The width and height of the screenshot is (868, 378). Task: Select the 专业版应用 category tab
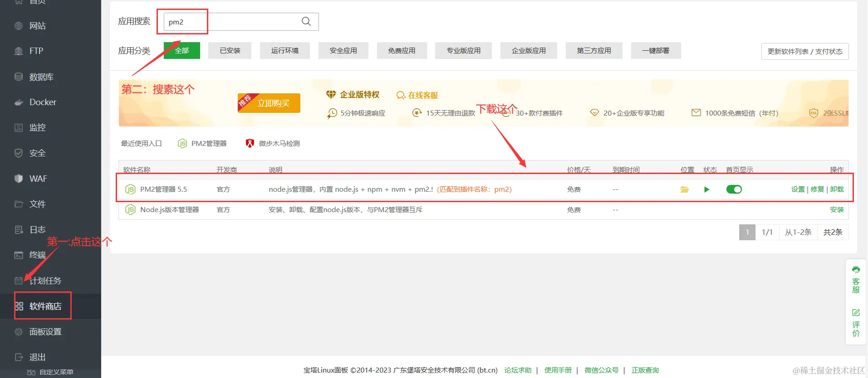click(x=464, y=51)
